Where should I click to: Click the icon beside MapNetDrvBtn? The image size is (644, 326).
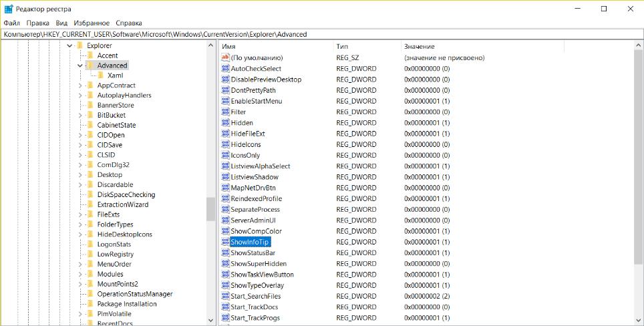[225, 188]
